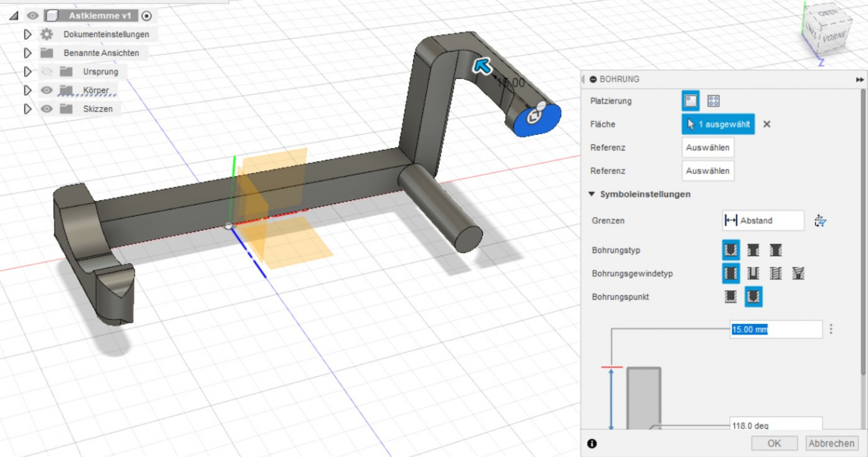
Task: Choose multiple-holes placement icon under Platzierung
Action: click(714, 101)
